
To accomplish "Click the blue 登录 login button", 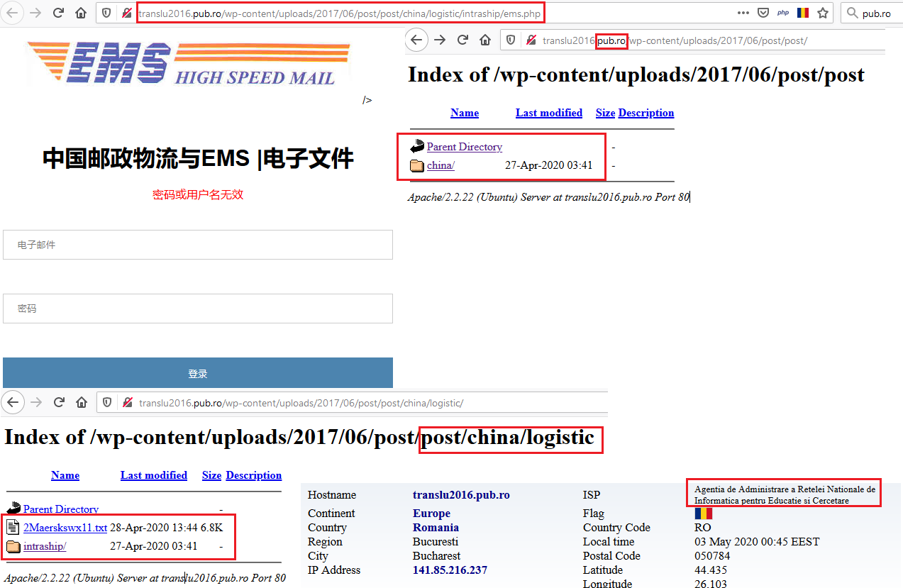I will coord(198,373).
